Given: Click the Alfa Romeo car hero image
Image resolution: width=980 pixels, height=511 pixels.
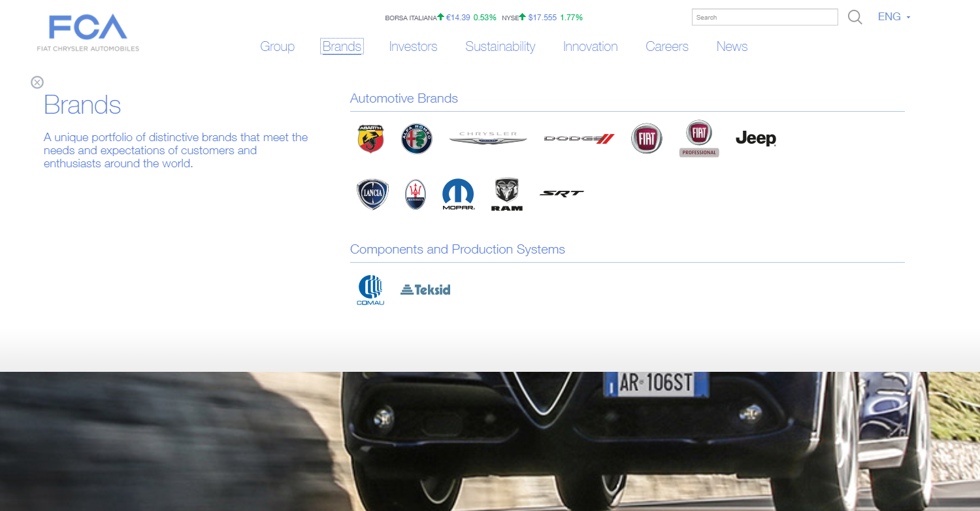Looking at the screenshot, I should tap(490, 441).
